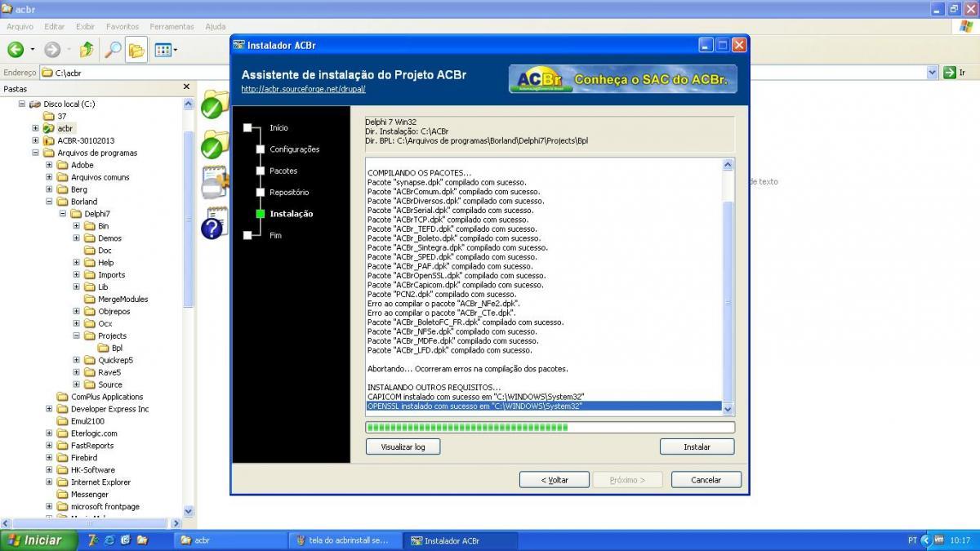Click the Ir go button icon
Screen dimensions: 980x551
pos(949,73)
